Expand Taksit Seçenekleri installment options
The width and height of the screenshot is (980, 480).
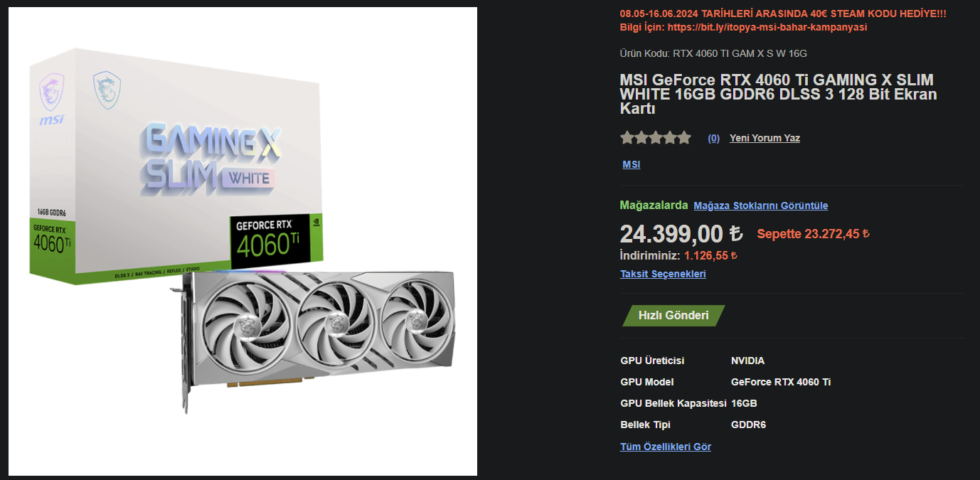coord(663,274)
